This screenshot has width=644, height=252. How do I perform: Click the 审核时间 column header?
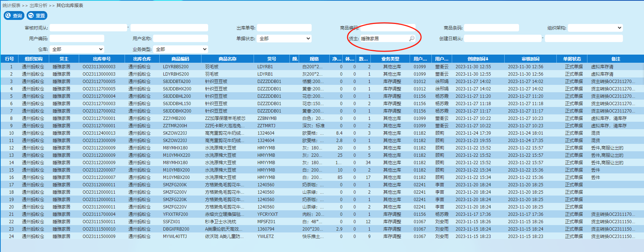pyautogui.click(x=530, y=59)
